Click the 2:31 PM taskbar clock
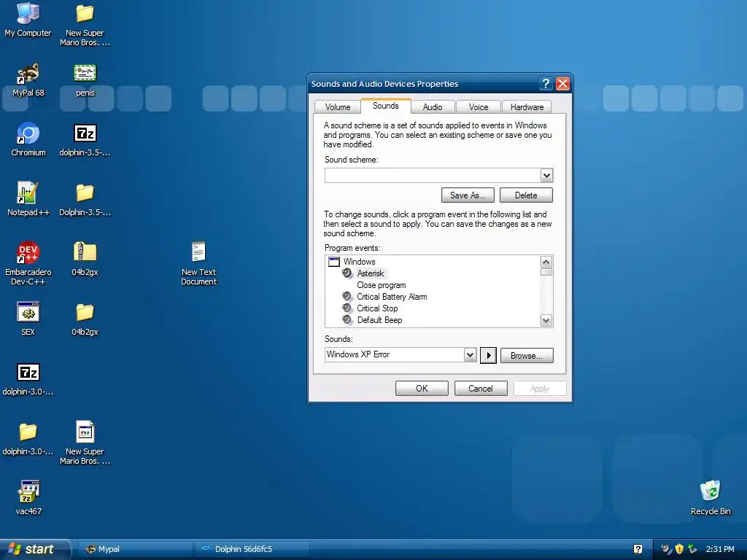This screenshot has height=560, width=747. [x=720, y=549]
